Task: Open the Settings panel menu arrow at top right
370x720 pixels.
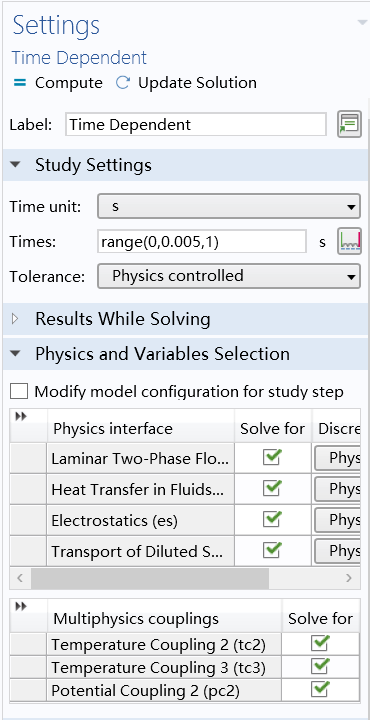Action: [362, 22]
